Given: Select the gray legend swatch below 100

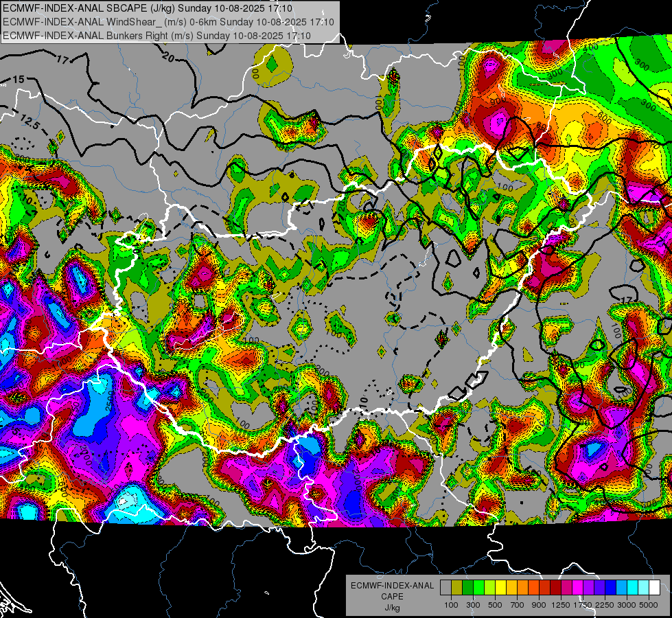Looking at the screenshot, I should coord(445,588).
